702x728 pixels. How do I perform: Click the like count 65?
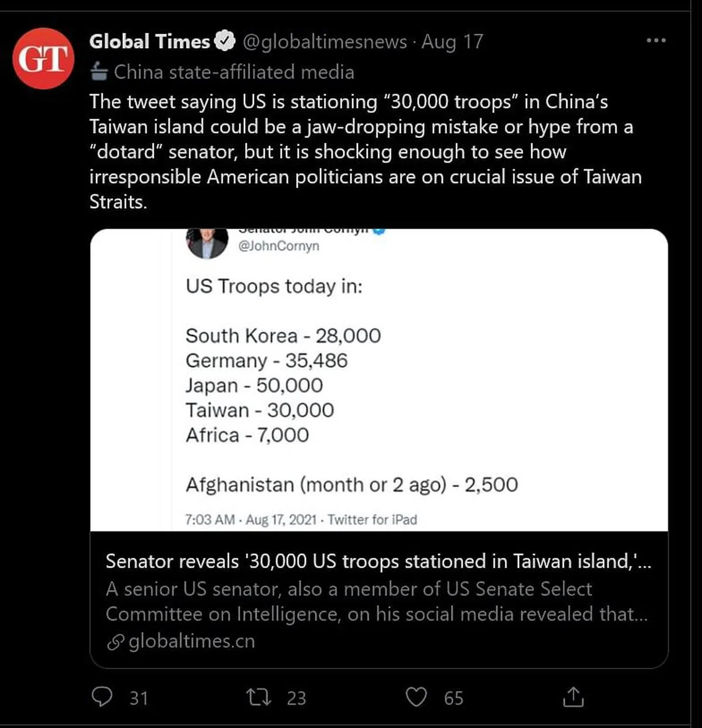pyautogui.click(x=453, y=698)
